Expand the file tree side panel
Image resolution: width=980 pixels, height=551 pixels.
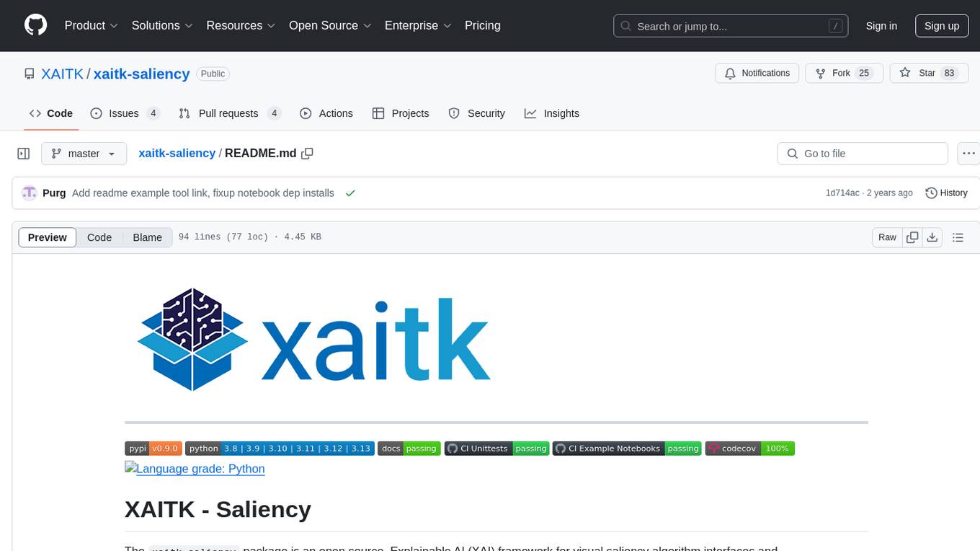(x=24, y=154)
